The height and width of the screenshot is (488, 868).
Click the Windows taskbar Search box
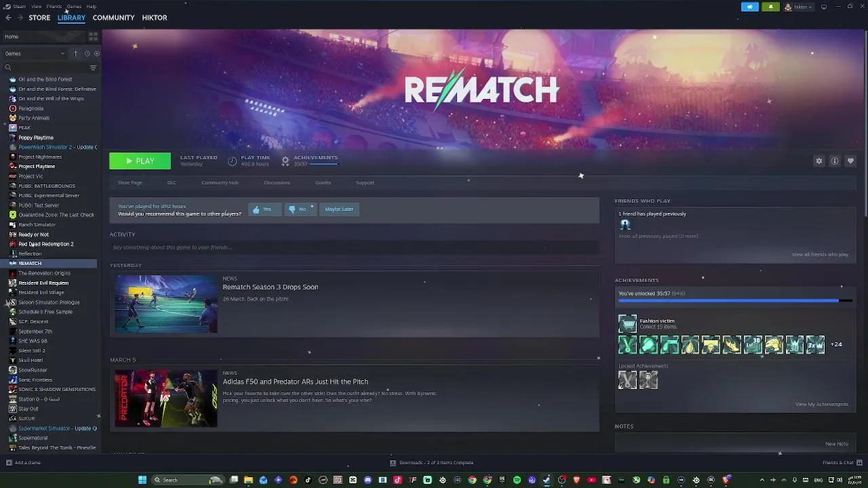(x=187, y=480)
